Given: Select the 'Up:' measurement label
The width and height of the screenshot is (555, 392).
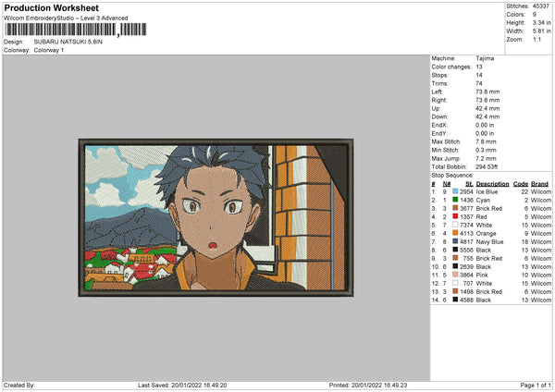Looking at the screenshot, I should [x=436, y=108].
